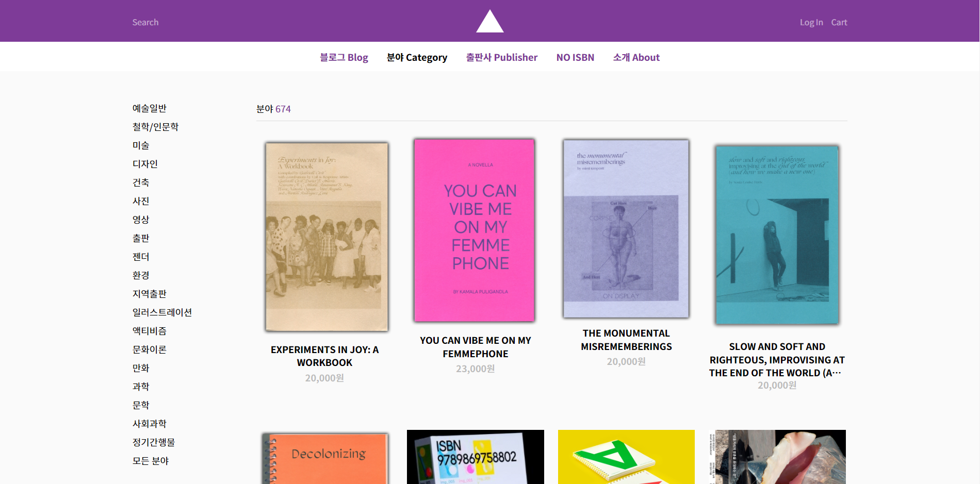Click the white triangle logo

point(489,21)
